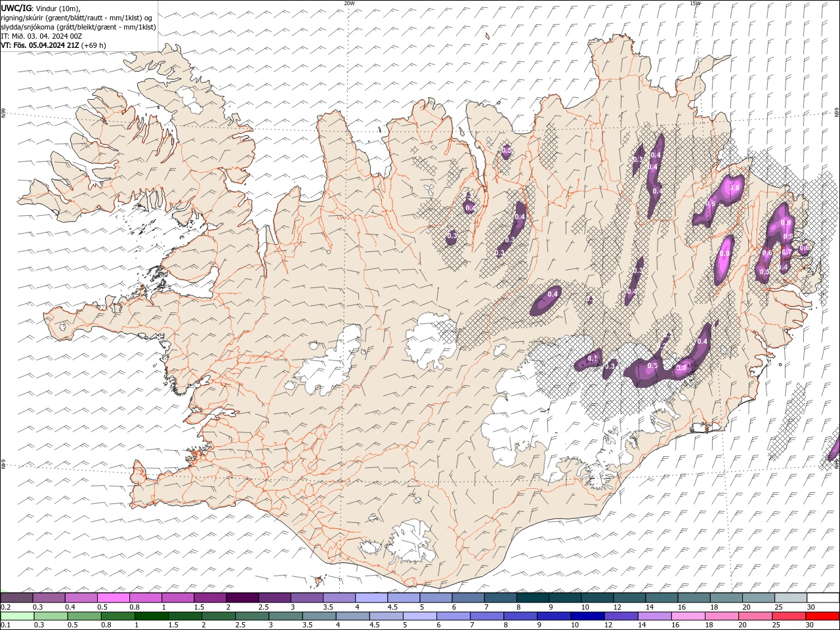Image resolution: width=840 pixels, height=630 pixels.
Task: Click the 0.7 snowfall value on the map
Action: [786, 252]
